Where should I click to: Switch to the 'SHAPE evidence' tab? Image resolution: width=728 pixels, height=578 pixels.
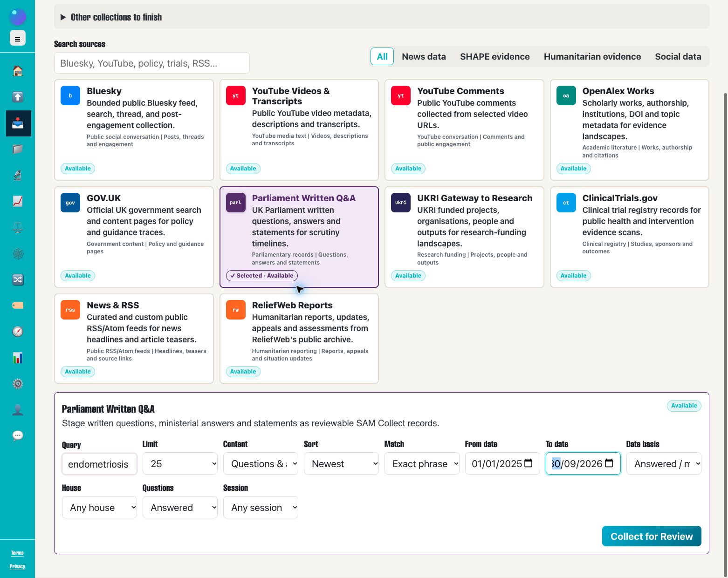point(494,56)
